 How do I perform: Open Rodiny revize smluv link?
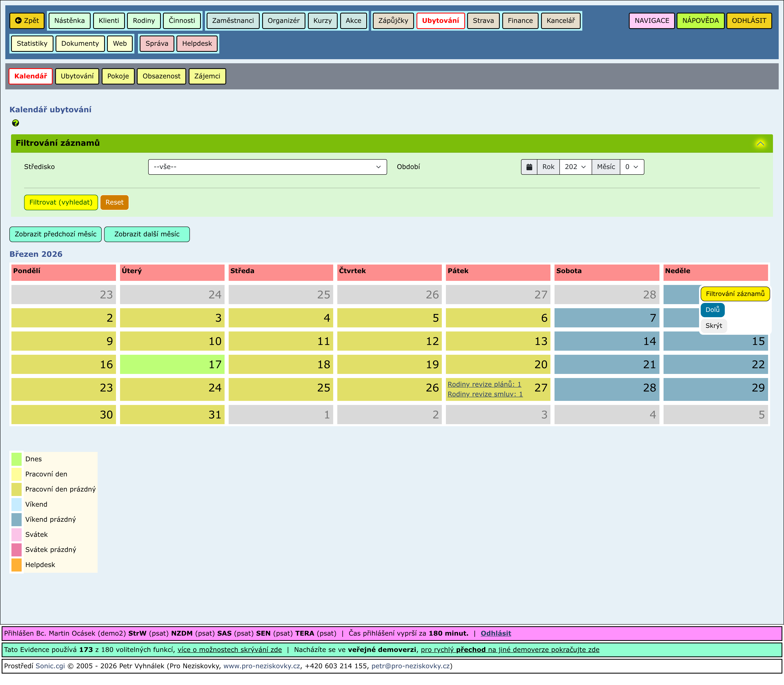485,394
